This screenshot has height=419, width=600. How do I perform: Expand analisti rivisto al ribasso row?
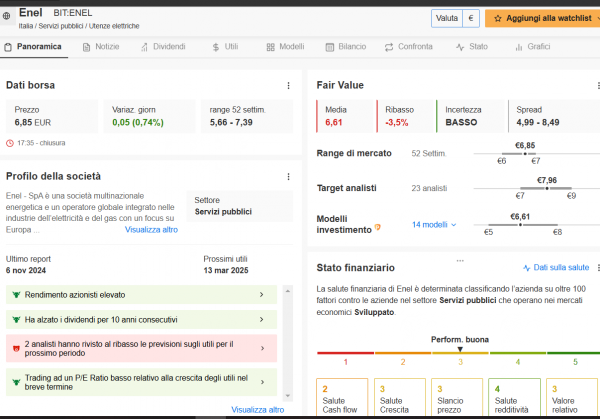[141, 348]
